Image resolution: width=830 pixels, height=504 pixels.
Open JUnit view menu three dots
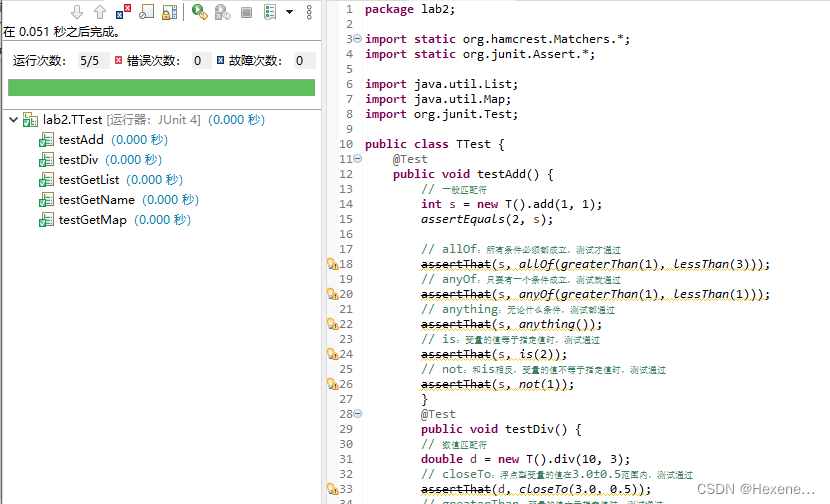click(x=309, y=12)
